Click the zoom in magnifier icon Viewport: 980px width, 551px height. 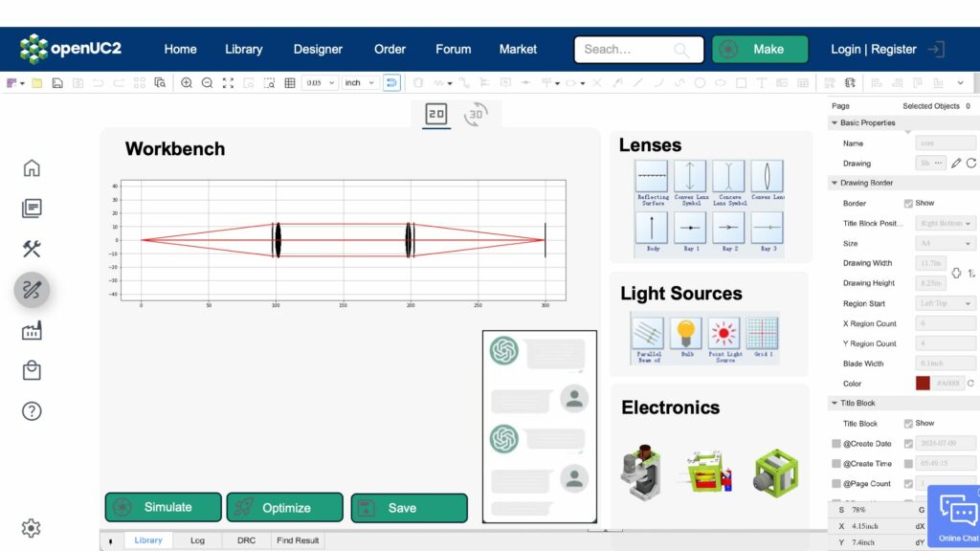tap(187, 83)
